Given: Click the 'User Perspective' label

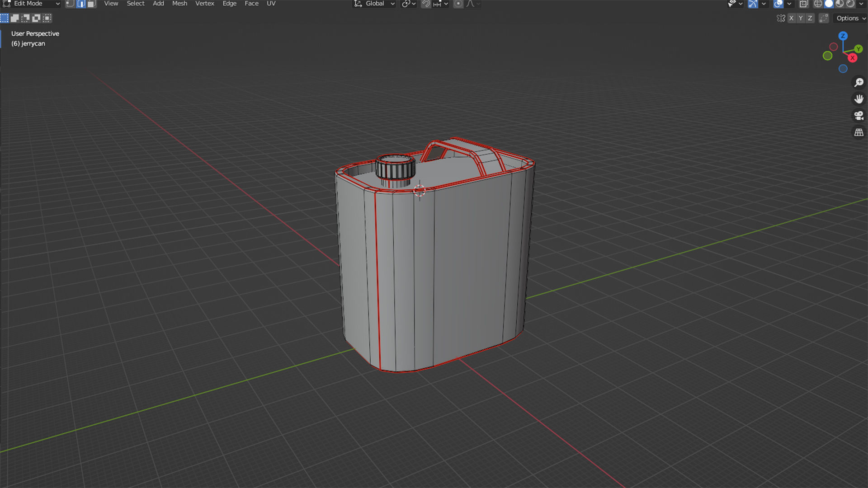Looking at the screenshot, I should tap(35, 33).
